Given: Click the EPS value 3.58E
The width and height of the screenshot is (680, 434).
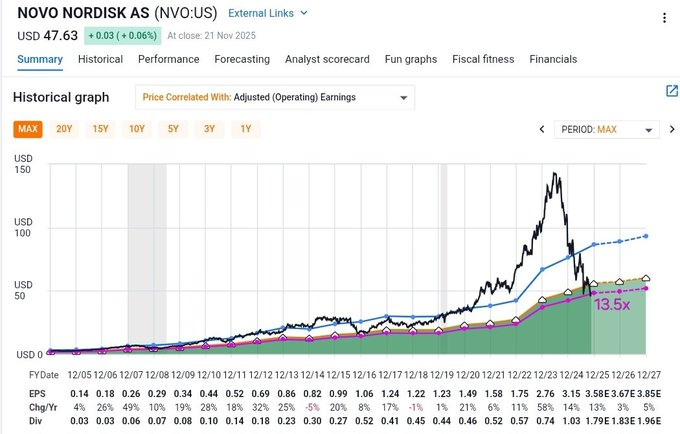Looking at the screenshot, I should click(x=597, y=394).
